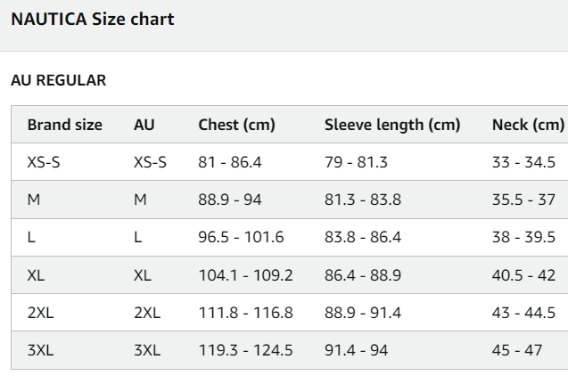Click the AU column header
Image resolution: width=568 pixels, height=392 pixels.
144,125
